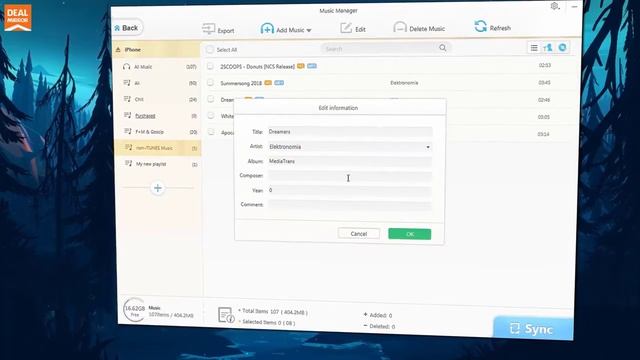Click the search magnifier icon
The width and height of the screenshot is (640, 360).
[x=443, y=48]
